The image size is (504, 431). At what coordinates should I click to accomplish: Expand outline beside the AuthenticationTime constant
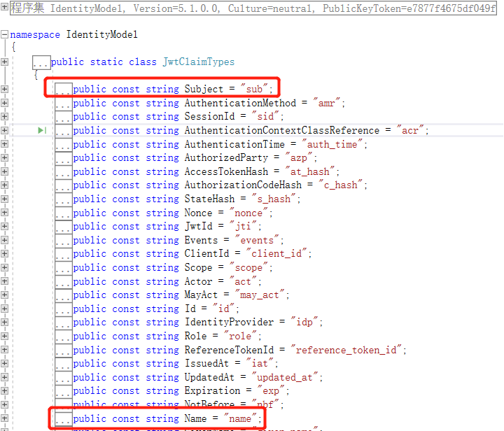pos(4,144)
